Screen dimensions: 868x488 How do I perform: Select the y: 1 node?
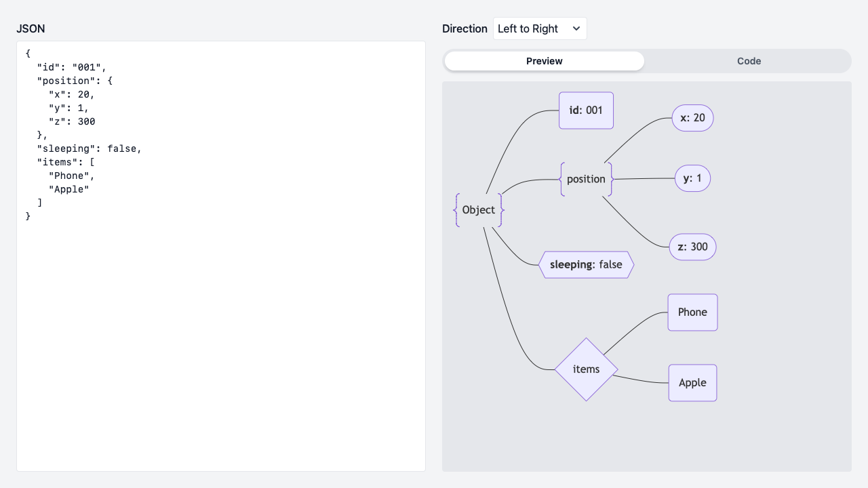point(692,178)
